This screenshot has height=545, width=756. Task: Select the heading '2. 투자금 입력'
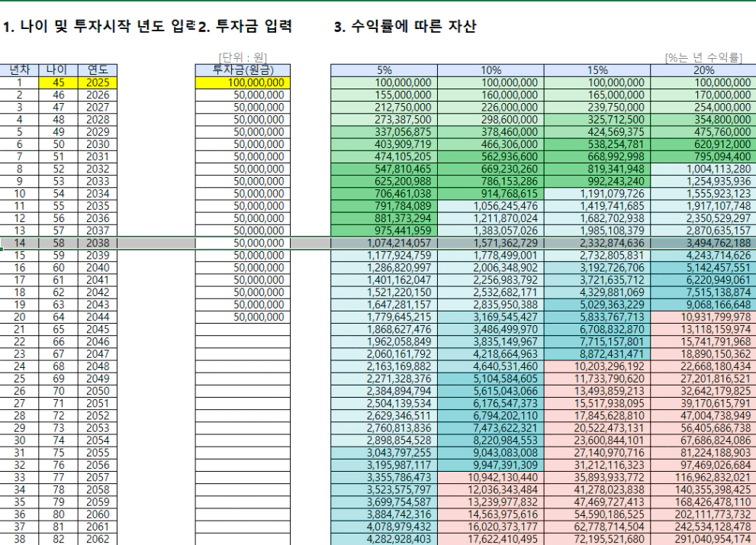click(x=246, y=26)
